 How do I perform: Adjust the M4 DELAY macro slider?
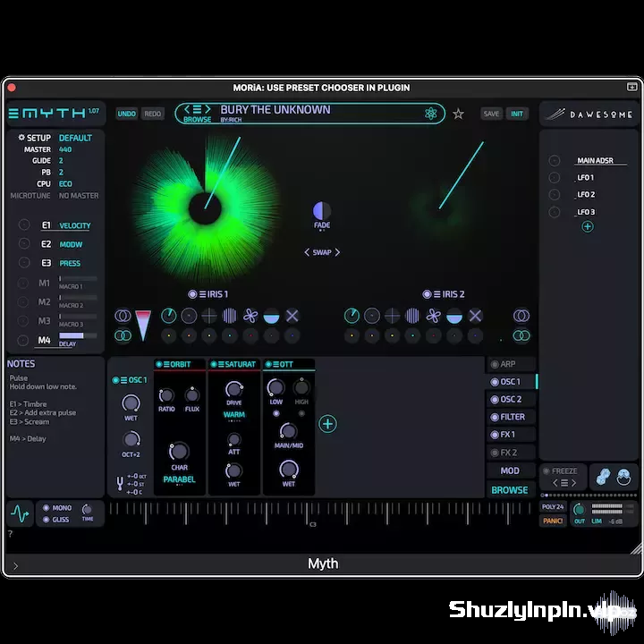(x=78, y=336)
